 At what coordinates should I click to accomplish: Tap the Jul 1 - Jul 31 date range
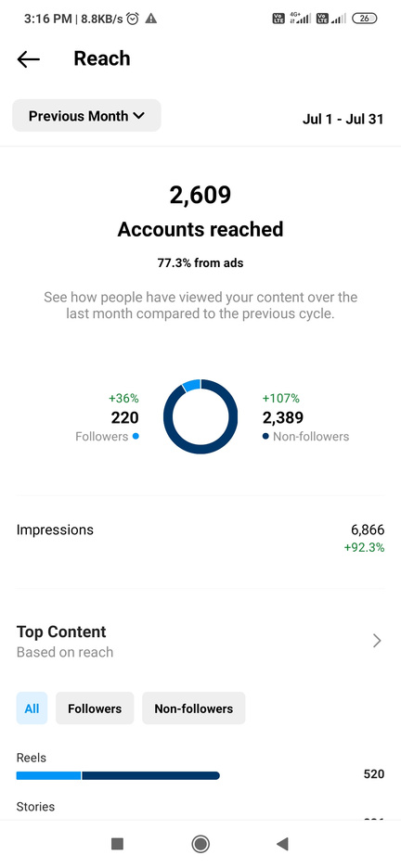point(343,119)
